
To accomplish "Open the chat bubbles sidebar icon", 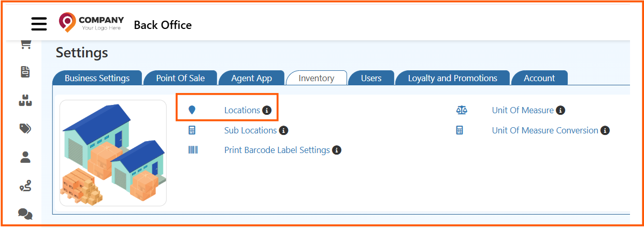I will click(x=25, y=214).
